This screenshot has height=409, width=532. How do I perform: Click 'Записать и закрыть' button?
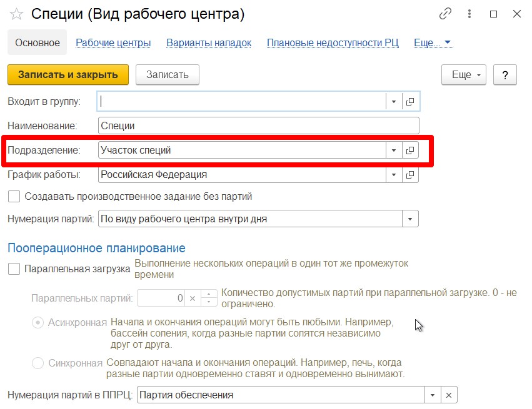[x=68, y=75]
